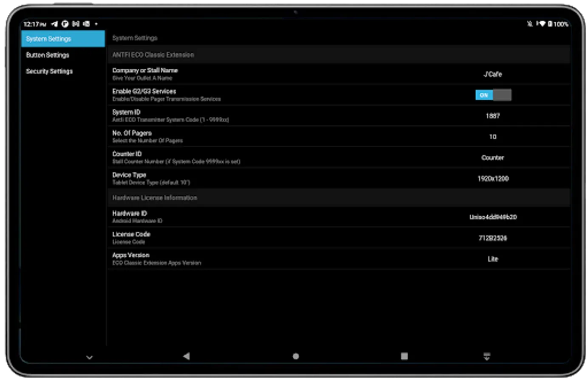588x382 pixels.
Task: Click the Hardware ID value starting with Uniso
Action: pos(493,217)
